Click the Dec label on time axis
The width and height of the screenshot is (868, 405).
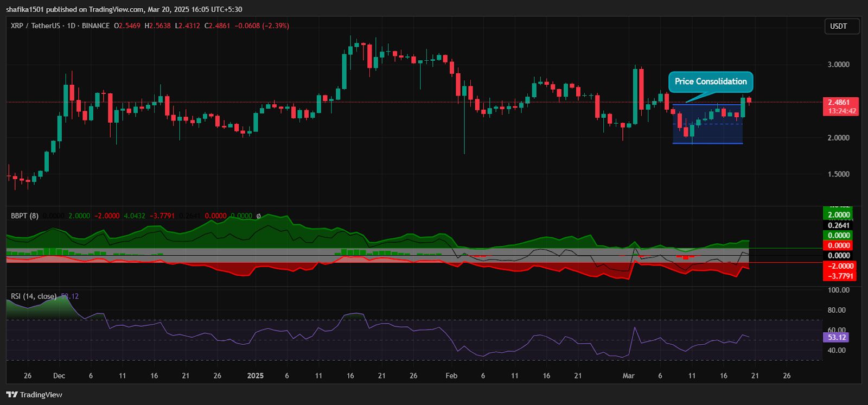pos(59,376)
